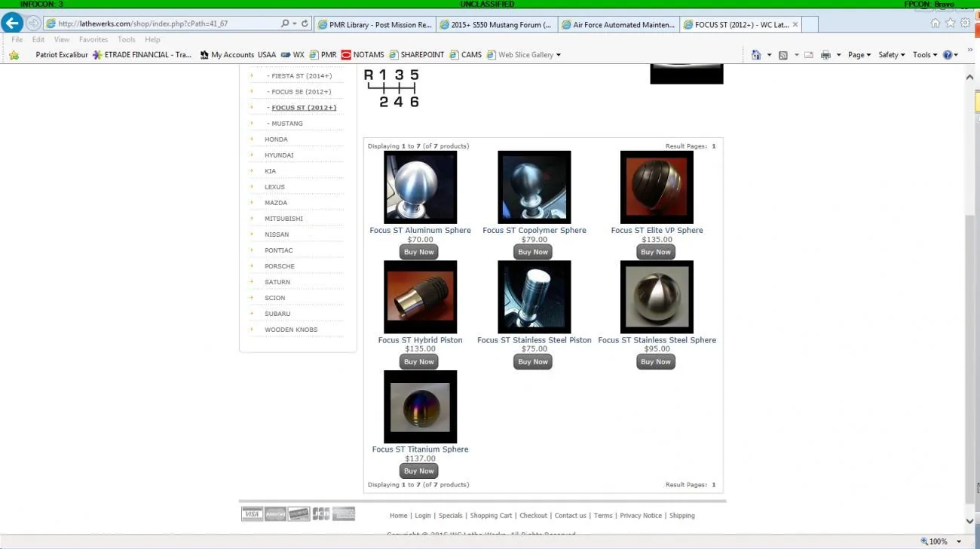Click the Help question mark icon
Viewport: 980px width, 549px height.
948,55
